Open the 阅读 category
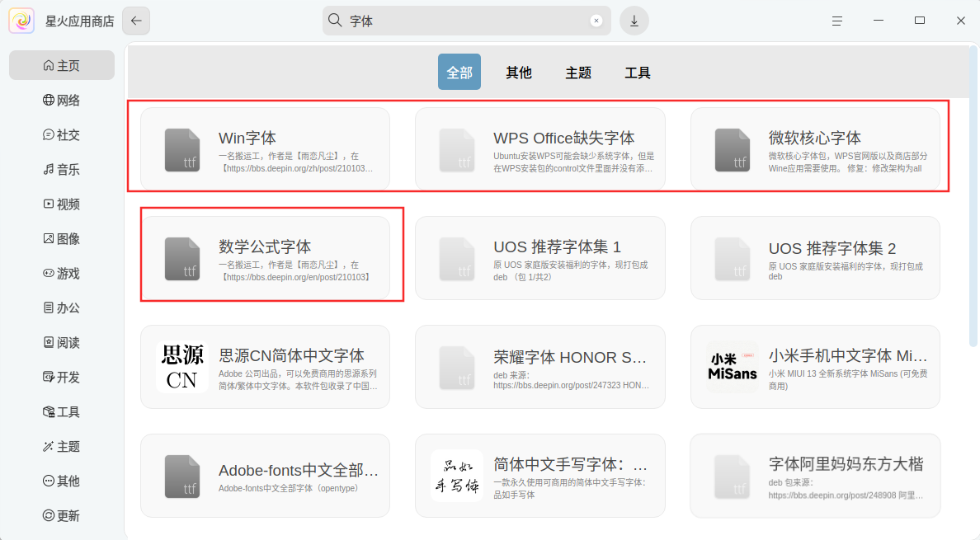 [62, 343]
